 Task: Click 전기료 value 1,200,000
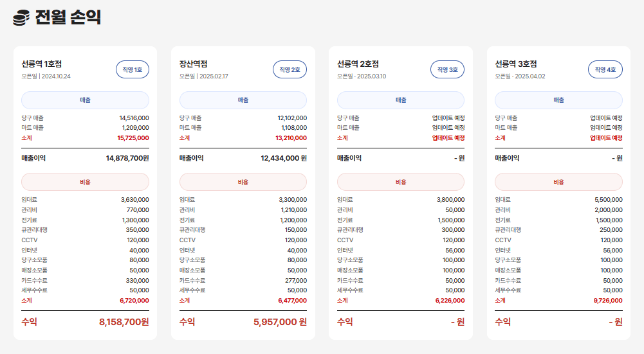pyautogui.click(x=293, y=220)
